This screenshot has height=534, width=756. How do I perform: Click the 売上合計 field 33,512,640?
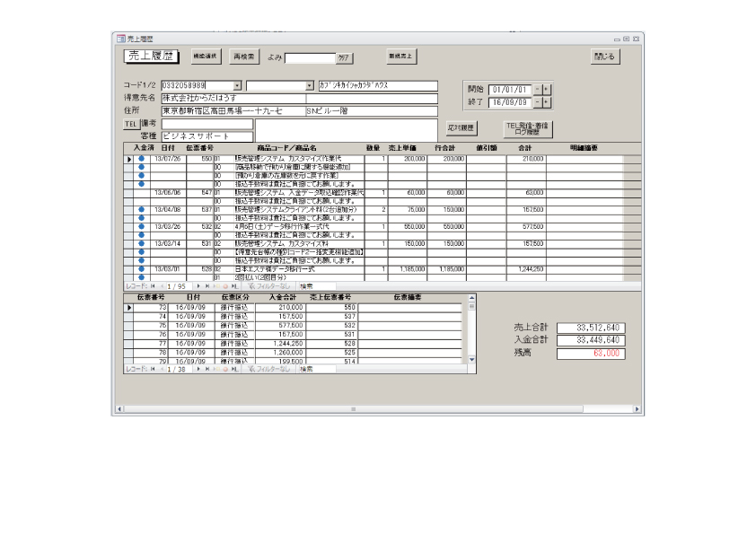tap(591, 328)
